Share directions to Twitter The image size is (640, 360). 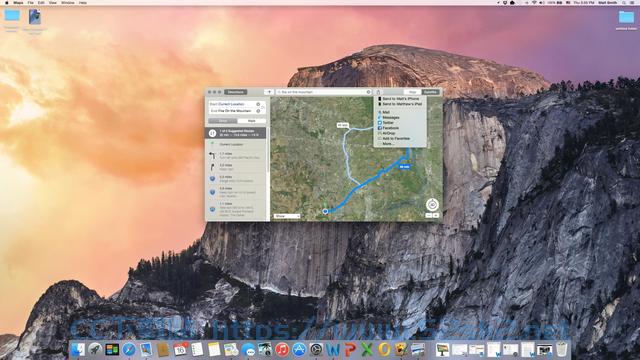(400, 122)
